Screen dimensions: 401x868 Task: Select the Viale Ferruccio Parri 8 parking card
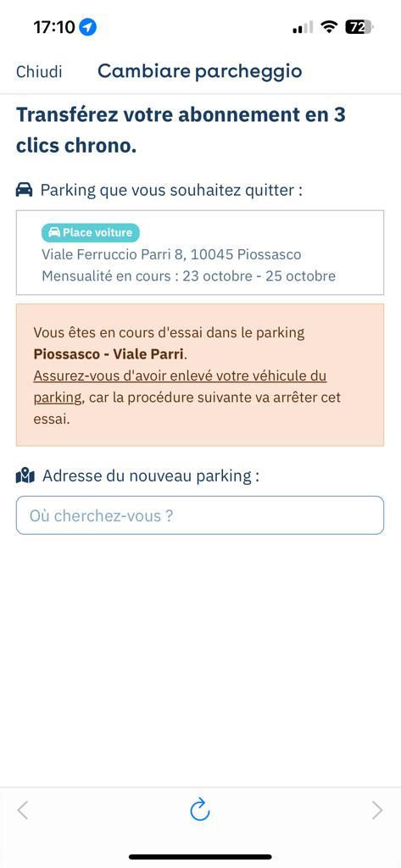tap(200, 253)
